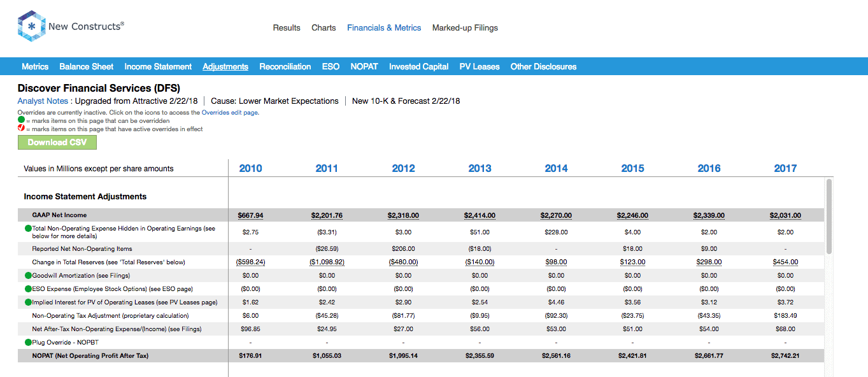Open the ESO tab

click(331, 67)
